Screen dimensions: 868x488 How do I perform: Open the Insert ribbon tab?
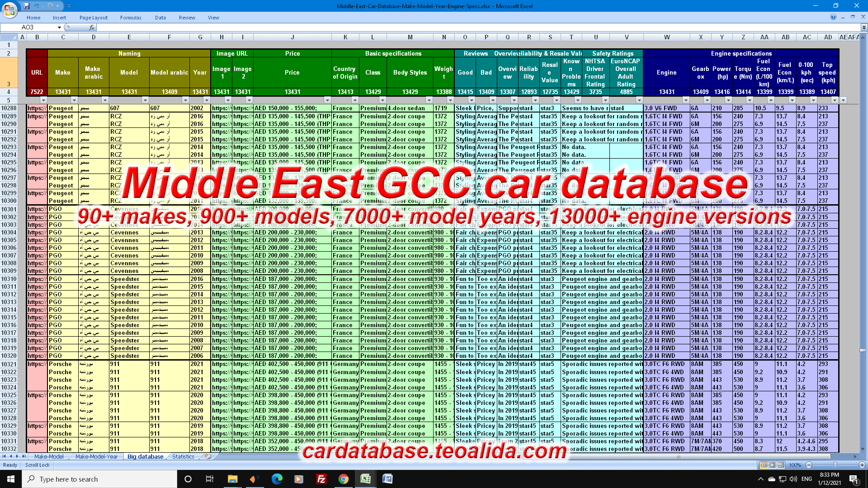(59, 18)
